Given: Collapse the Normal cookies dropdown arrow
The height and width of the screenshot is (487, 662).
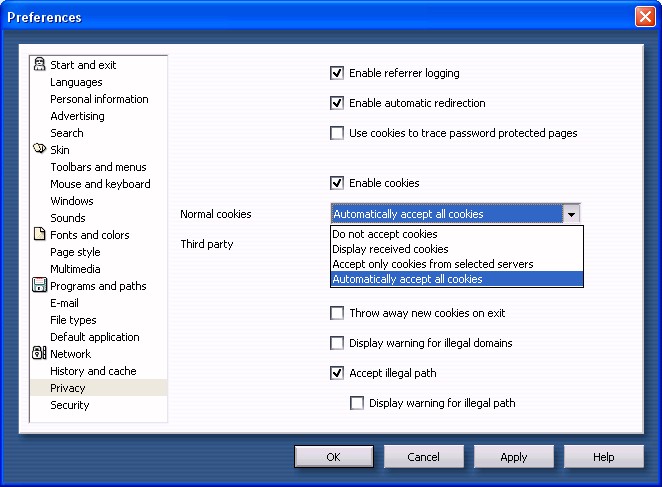Looking at the screenshot, I should (x=570, y=214).
